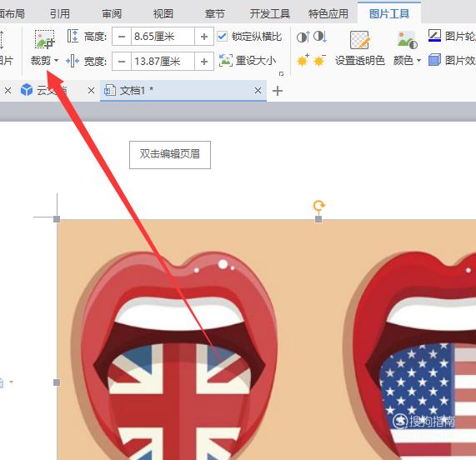Click the 图片效果 picture effects icon
Image resolution: width=476 pixels, height=460 pixels.
point(434,60)
